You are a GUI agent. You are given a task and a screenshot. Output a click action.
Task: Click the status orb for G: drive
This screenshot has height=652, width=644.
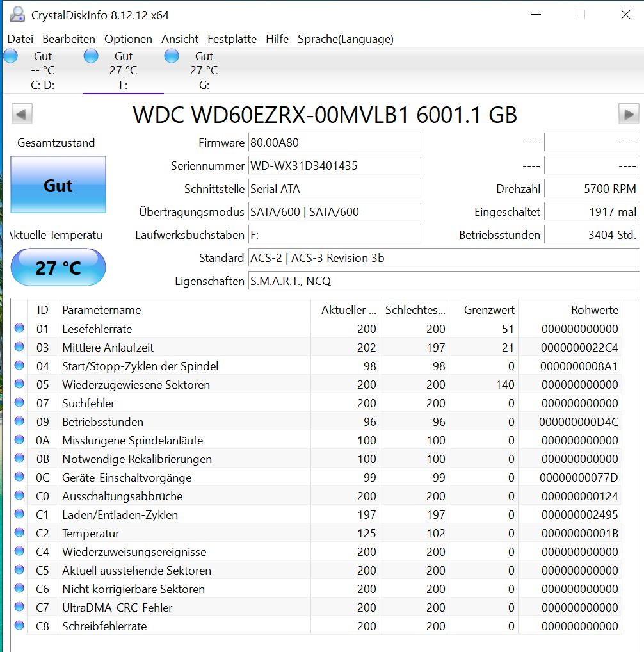pos(172,56)
